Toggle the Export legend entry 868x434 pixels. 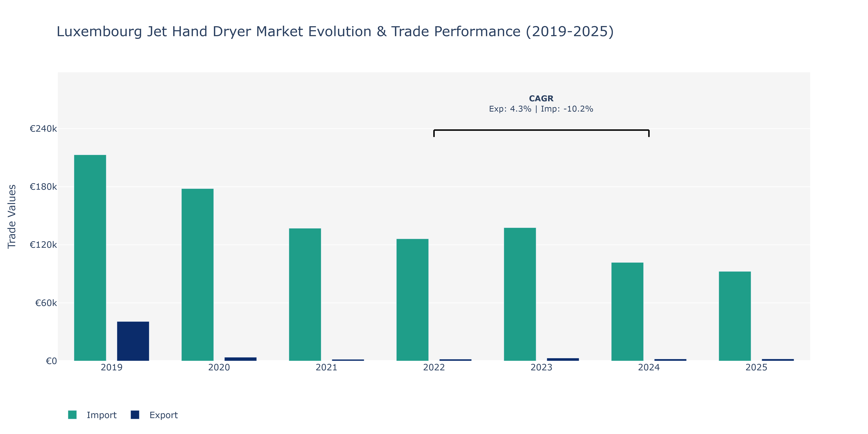click(154, 415)
